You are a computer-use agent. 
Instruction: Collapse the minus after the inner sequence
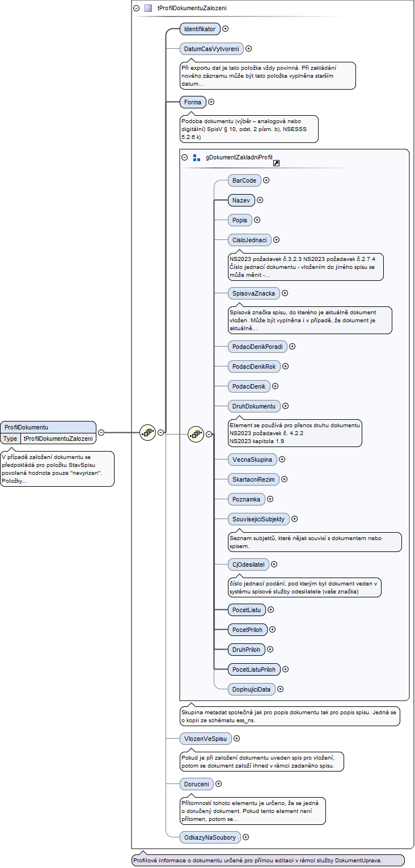(x=209, y=434)
